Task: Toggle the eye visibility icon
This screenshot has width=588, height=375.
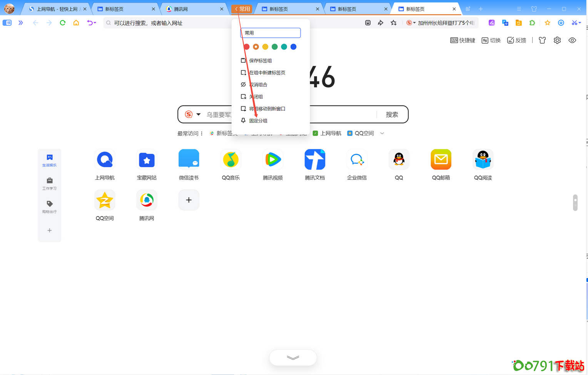Action: [x=572, y=40]
